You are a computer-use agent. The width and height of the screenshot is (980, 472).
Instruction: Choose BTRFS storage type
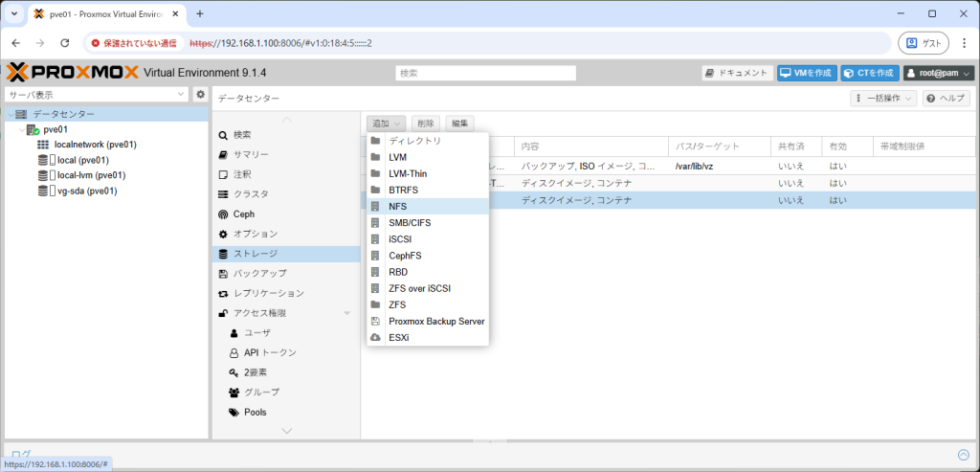428,191
